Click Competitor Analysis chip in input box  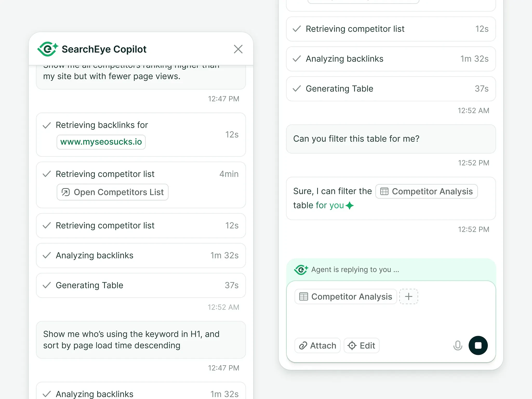click(345, 296)
